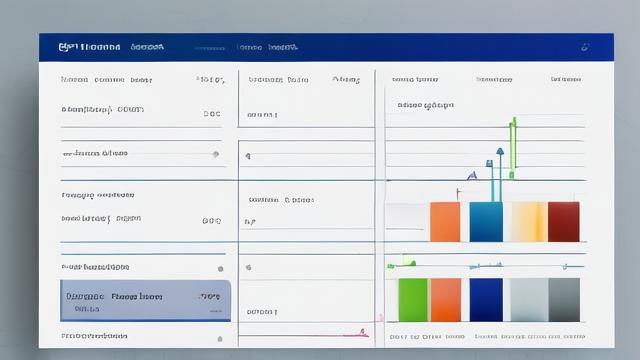Open the second navigation item in the blue header
Screen dimensions: 640x360
147,47
